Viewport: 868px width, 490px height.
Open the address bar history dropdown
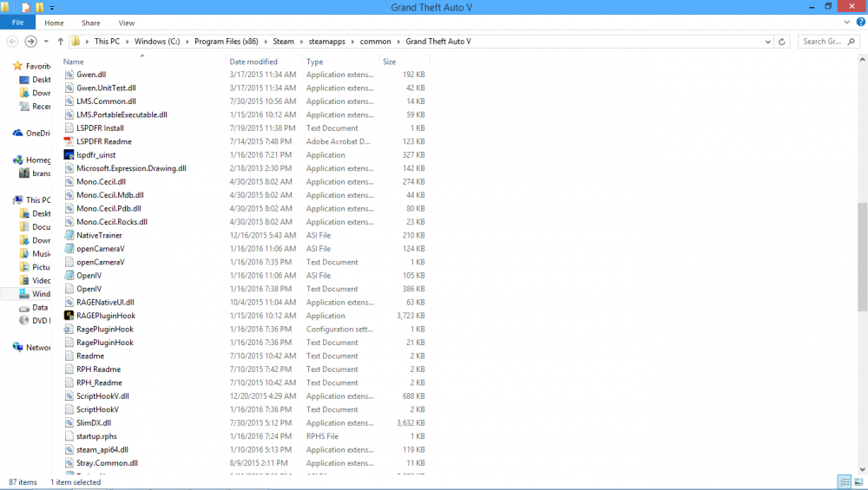(x=768, y=42)
